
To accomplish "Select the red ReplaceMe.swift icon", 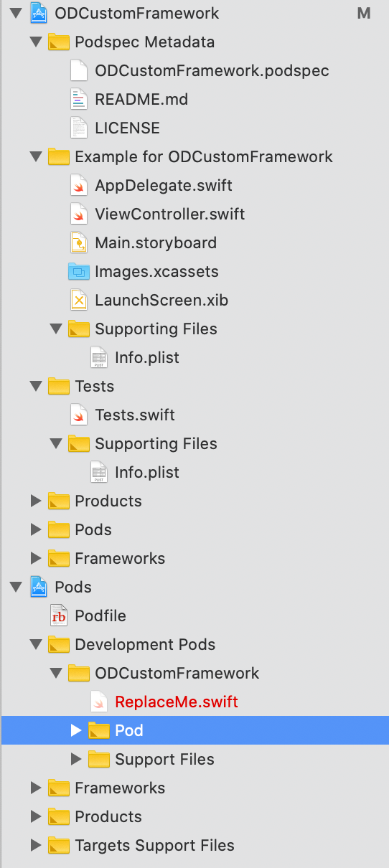I will click(x=99, y=702).
